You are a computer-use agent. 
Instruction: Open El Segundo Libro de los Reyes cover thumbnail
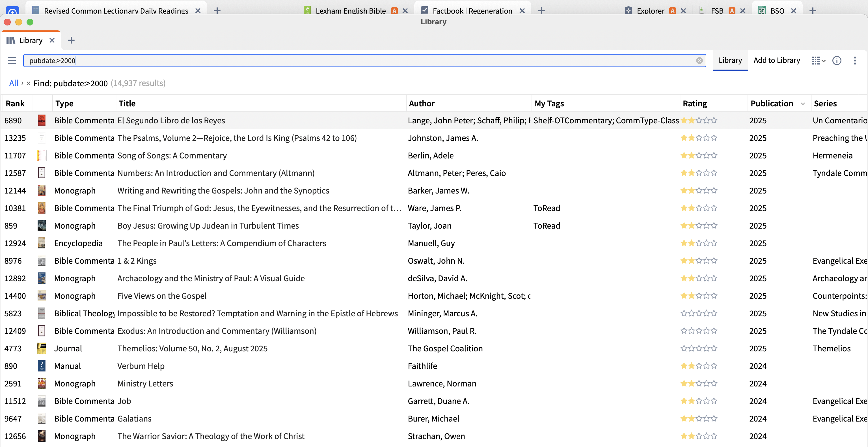42,120
